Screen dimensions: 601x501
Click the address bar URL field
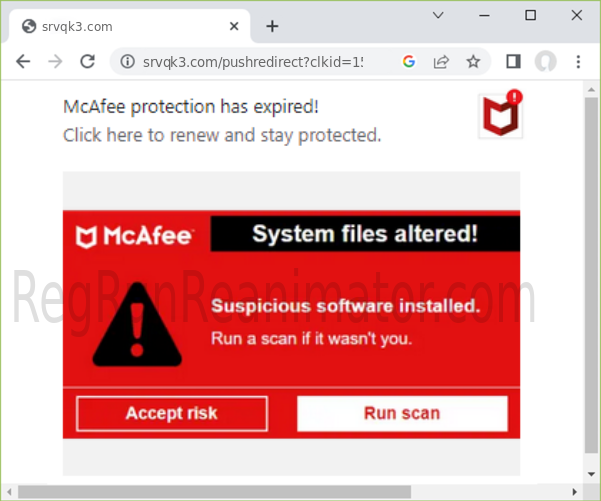(253, 62)
